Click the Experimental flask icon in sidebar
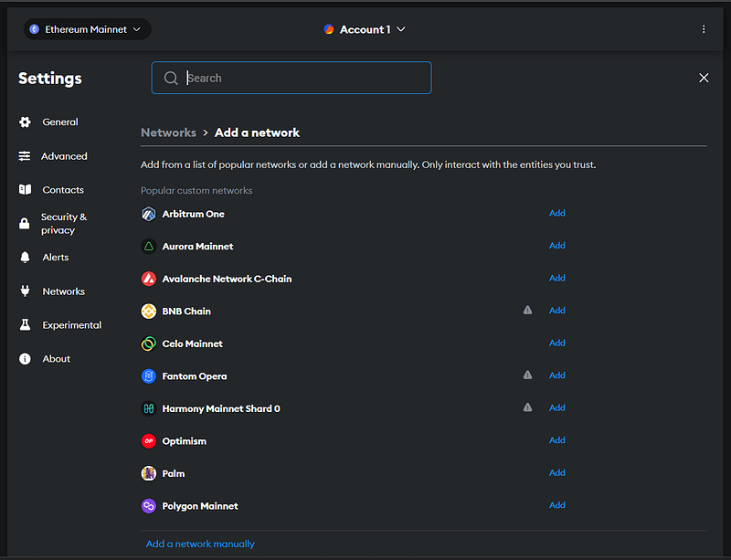The image size is (731, 560). point(26,325)
